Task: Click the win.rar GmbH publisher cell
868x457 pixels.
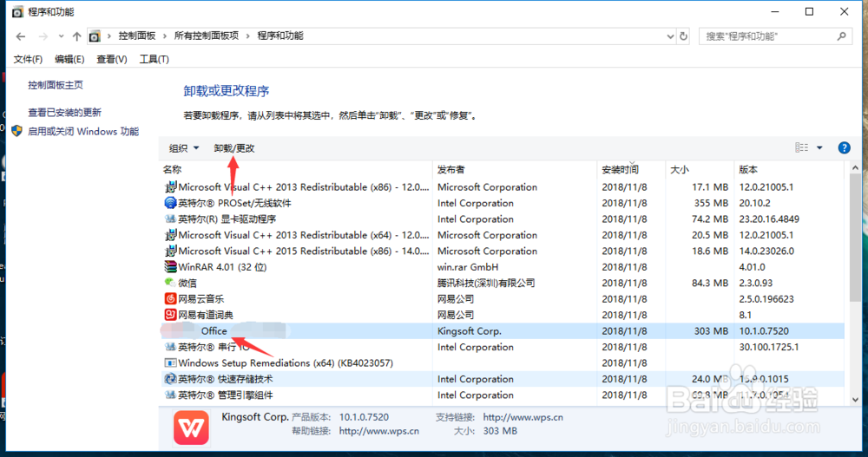Action: (x=468, y=267)
